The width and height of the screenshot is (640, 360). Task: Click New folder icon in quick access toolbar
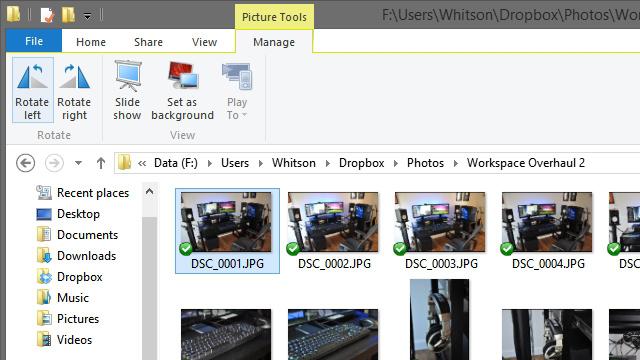68,16
